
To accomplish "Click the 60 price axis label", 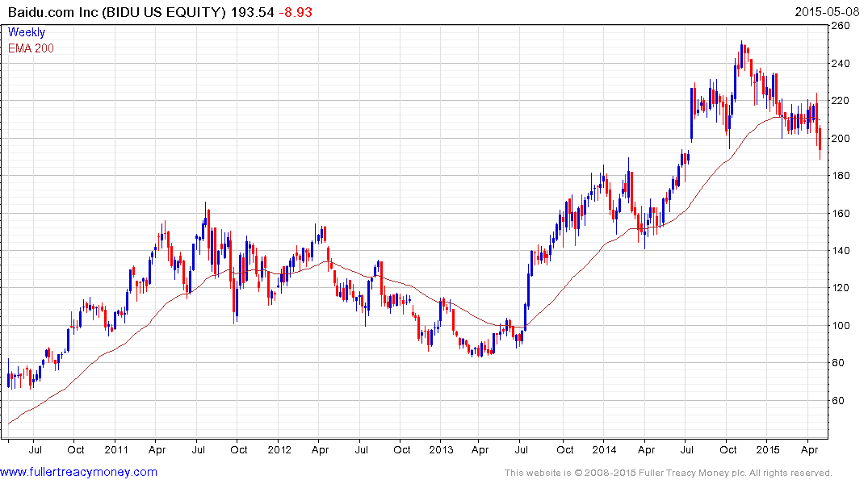I will 837,400.
